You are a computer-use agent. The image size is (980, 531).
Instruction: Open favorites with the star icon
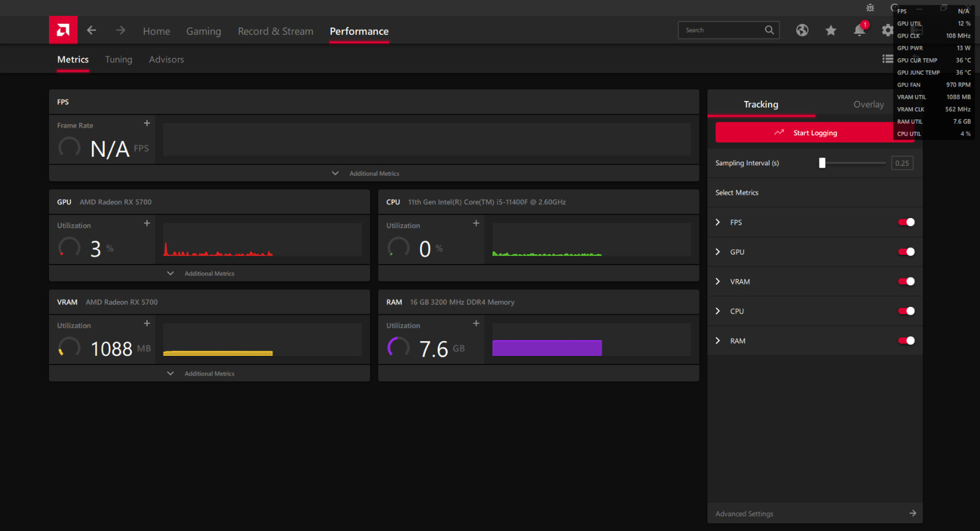[x=831, y=30]
